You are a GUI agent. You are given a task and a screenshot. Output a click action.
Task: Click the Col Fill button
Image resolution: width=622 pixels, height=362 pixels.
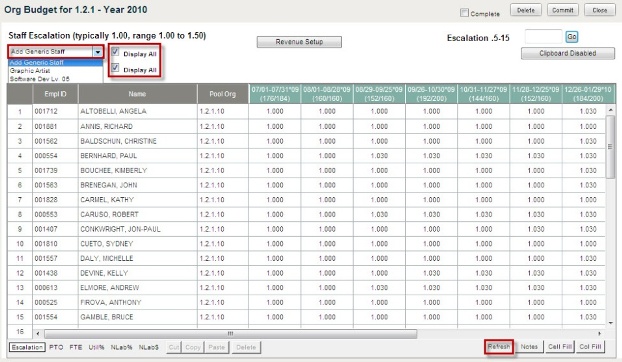(590, 347)
